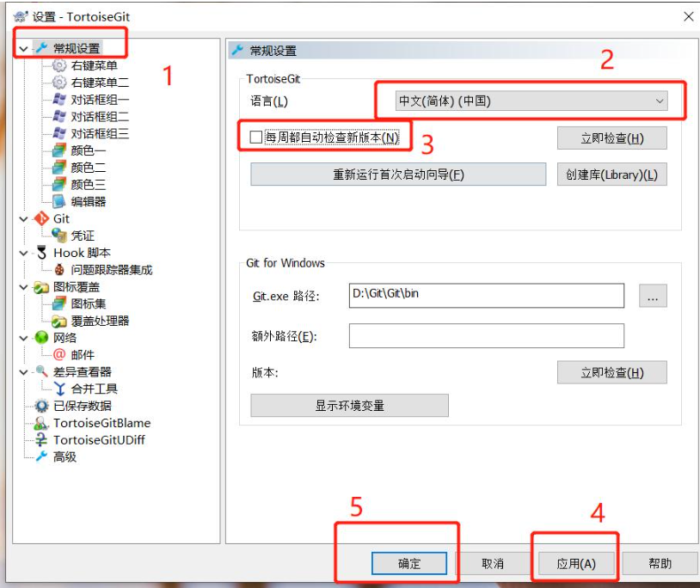Click 创建库(Library) button
This screenshot has height=588, width=700.
tap(612, 174)
